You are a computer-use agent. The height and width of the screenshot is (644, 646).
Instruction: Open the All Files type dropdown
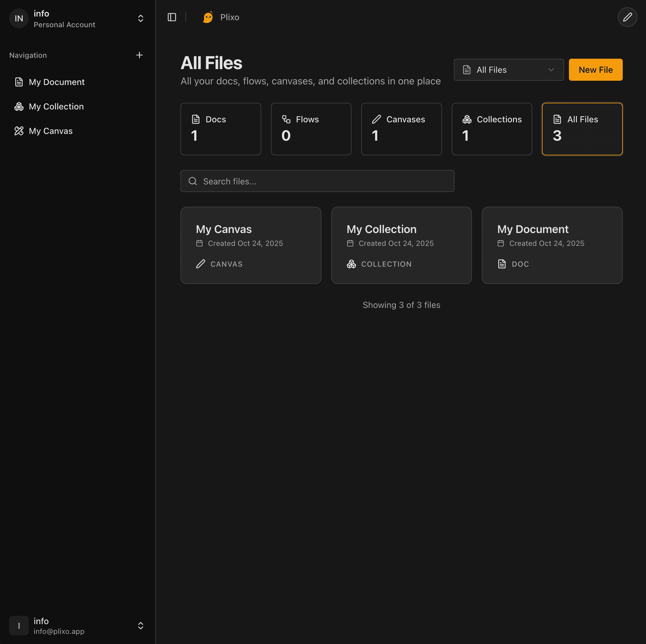pyautogui.click(x=509, y=69)
